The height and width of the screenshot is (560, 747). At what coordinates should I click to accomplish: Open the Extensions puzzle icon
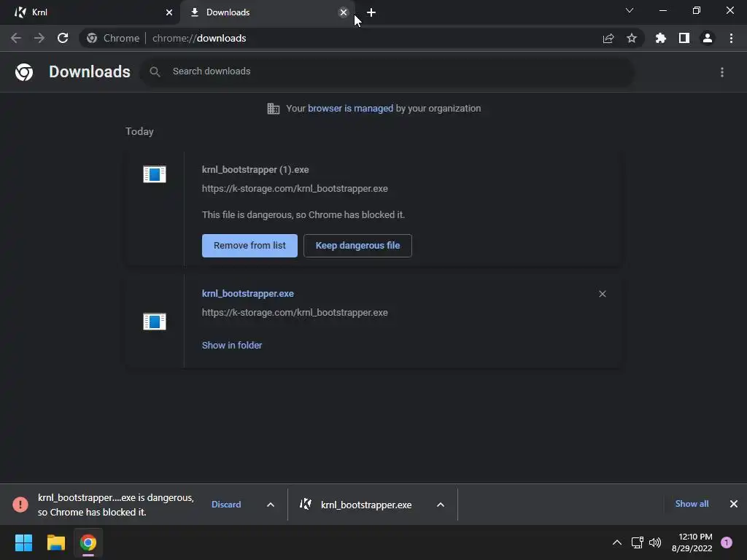click(x=661, y=38)
